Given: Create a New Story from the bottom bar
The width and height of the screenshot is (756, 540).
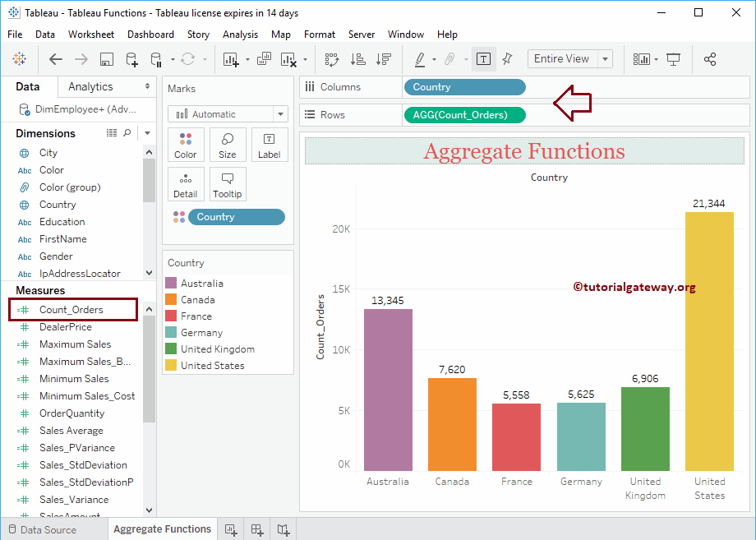Looking at the screenshot, I should tap(283, 528).
